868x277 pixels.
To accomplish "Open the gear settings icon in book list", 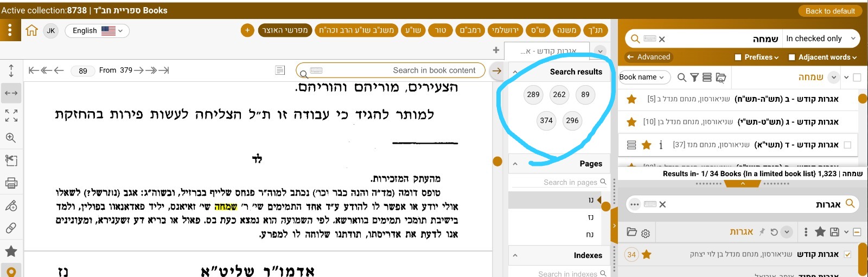I will pos(646,233).
